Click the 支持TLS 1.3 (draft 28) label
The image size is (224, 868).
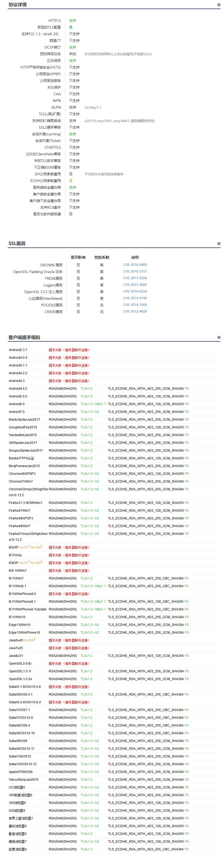coord(40,34)
